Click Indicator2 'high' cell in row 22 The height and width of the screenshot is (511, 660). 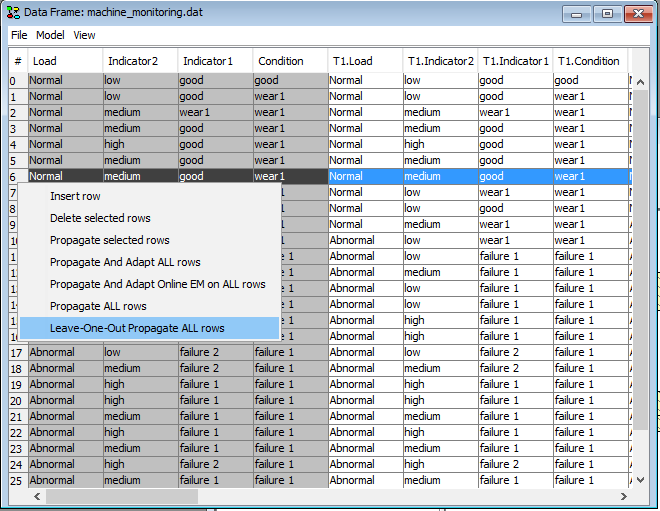[x=141, y=432]
